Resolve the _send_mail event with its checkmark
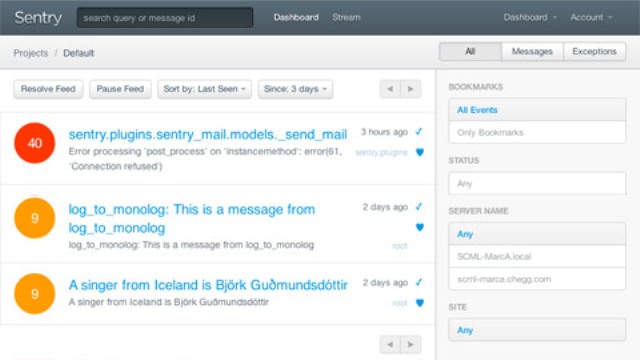640x360 pixels. coord(419,132)
